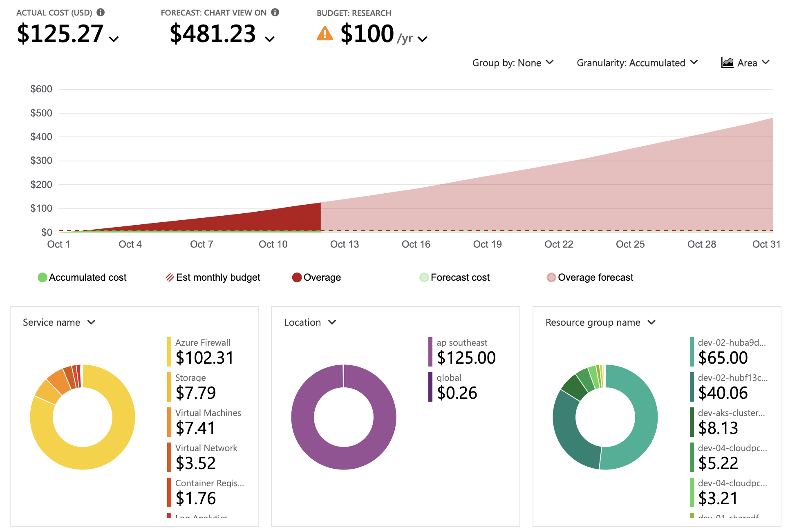This screenshot has width=788, height=532.
Task: Click the purple Location donut chart
Action: 344,458
